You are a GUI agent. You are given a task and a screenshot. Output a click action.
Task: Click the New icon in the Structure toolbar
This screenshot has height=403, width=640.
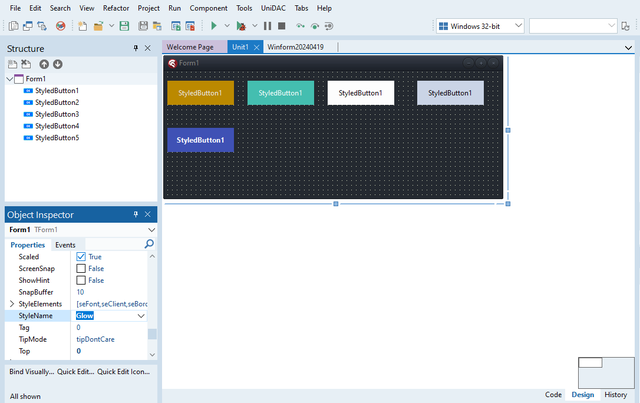[x=13, y=64]
